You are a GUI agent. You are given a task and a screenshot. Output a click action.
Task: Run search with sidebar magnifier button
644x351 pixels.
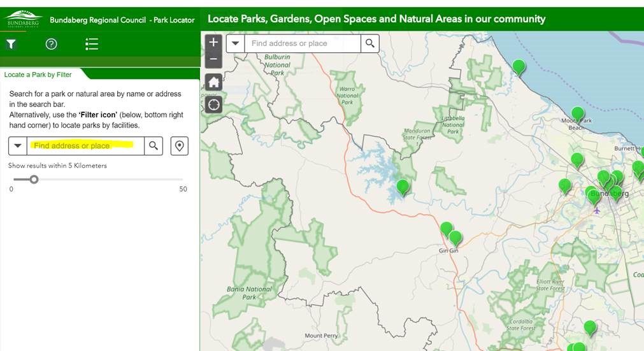coord(154,146)
